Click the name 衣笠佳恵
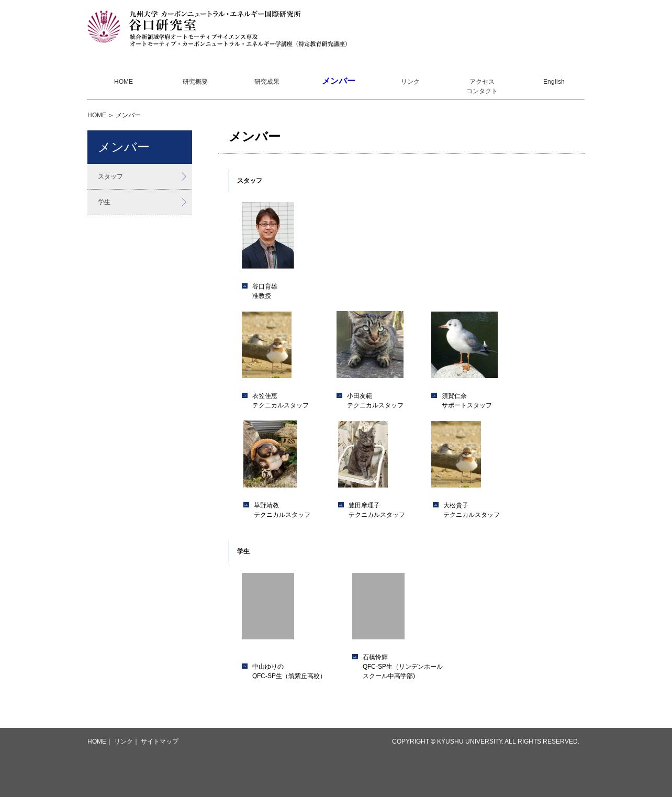672x797 pixels. click(265, 396)
